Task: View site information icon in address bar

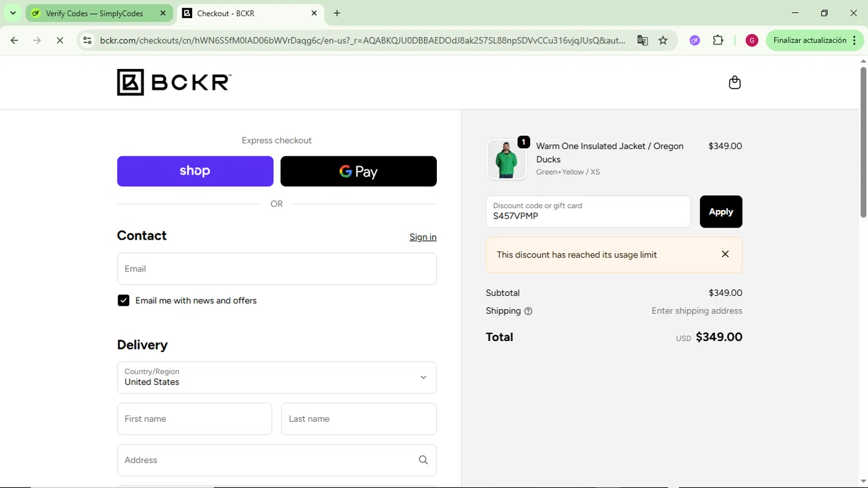Action: coord(87,41)
